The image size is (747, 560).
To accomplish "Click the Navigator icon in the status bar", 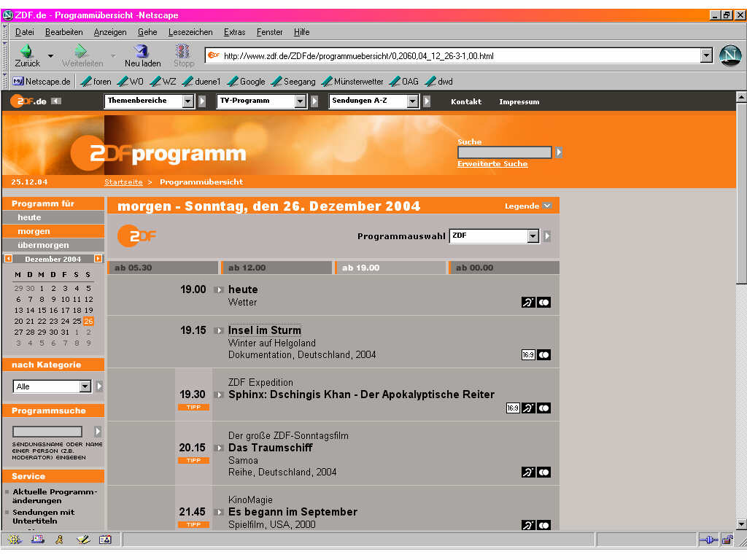I will coord(15,540).
